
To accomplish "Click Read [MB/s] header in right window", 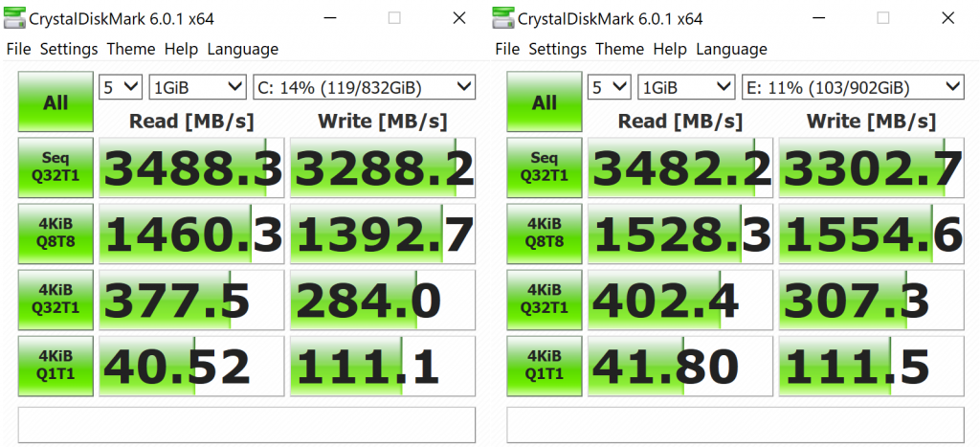I will (680, 122).
